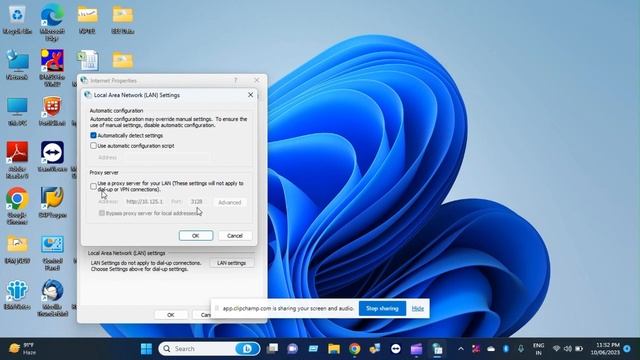Check Use a proxy server for your LAN
The width and height of the screenshot is (640, 360).
pos(93,187)
